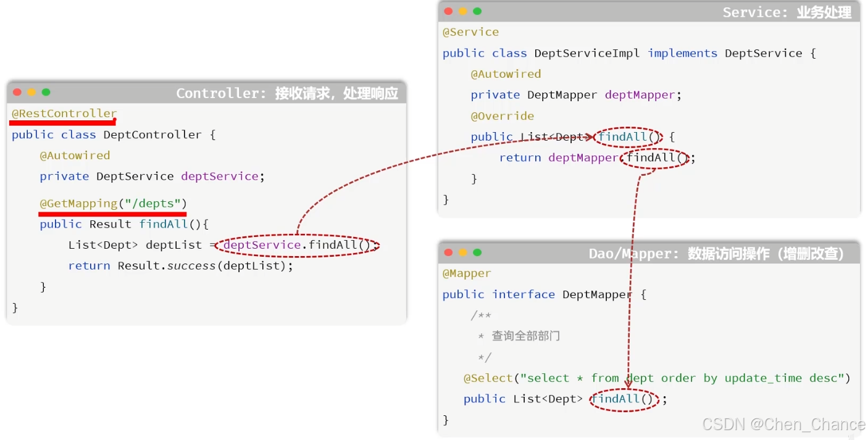
Task: Click the "return deptMapper.findAll();" line
Action: 597,158
